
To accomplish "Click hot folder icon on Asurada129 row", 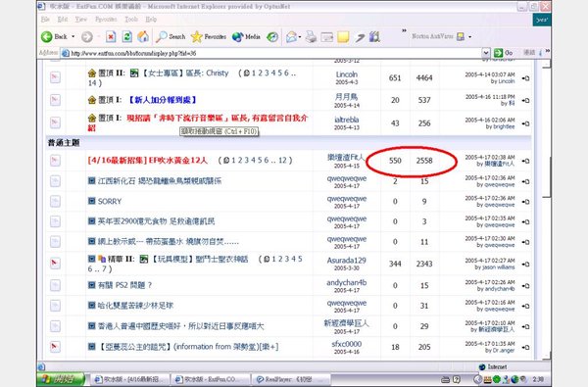I will click(x=55, y=264).
